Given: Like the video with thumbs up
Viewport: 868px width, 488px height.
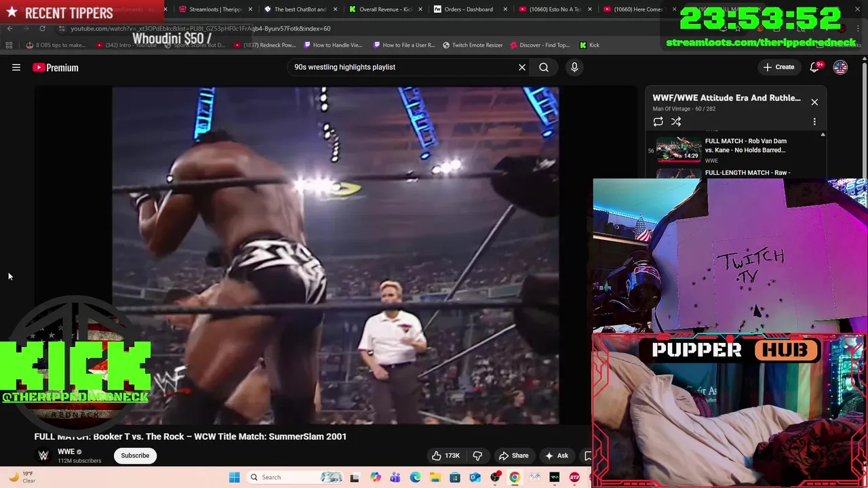Looking at the screenshot, I should pos(445,455).
